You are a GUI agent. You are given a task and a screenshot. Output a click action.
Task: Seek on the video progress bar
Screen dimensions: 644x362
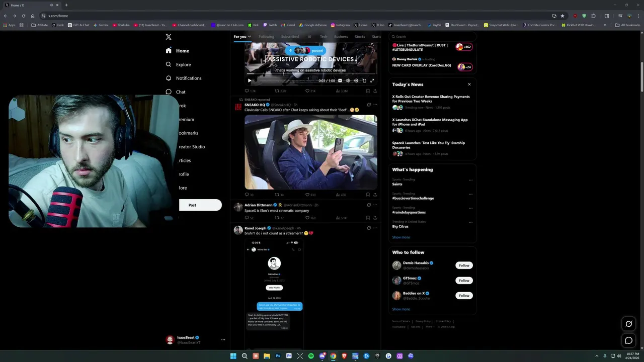311,74
